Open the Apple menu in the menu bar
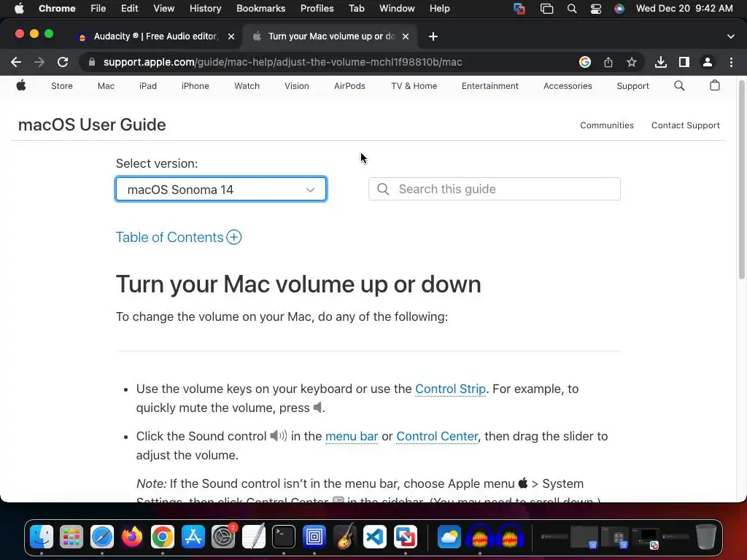 click(19, 9)
